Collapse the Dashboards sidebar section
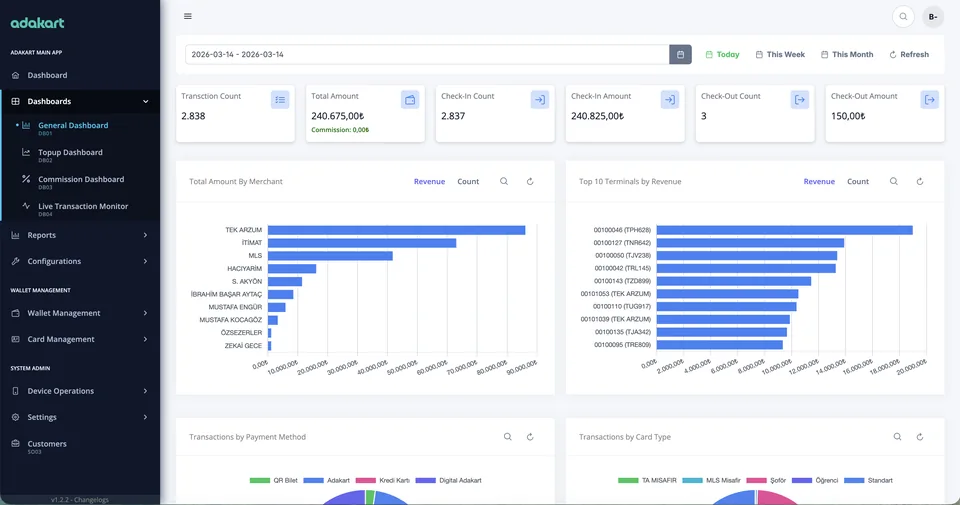 pos(80,102)
